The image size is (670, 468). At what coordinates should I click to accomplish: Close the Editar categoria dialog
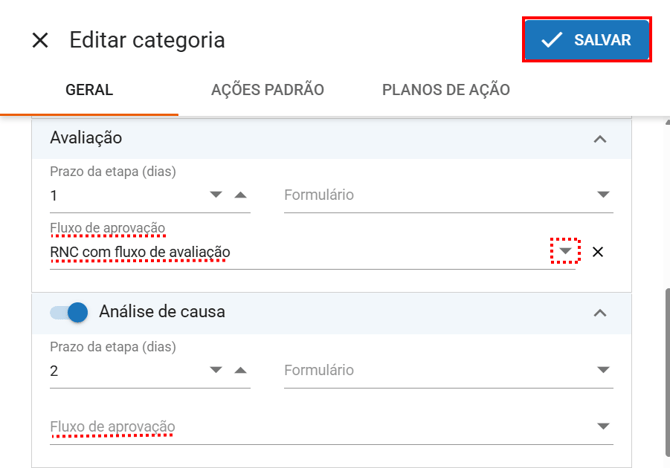point(40,40)
